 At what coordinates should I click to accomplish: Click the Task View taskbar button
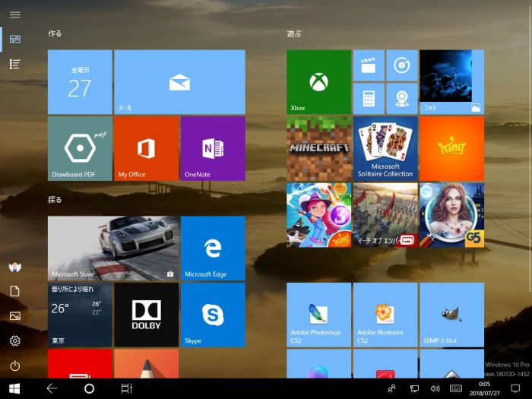[x=126, y=388]
